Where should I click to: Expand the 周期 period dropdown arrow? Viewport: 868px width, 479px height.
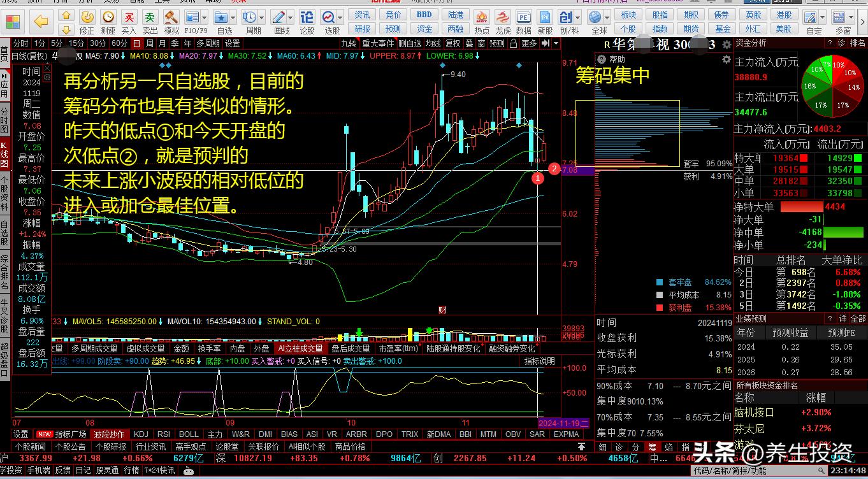262,17
